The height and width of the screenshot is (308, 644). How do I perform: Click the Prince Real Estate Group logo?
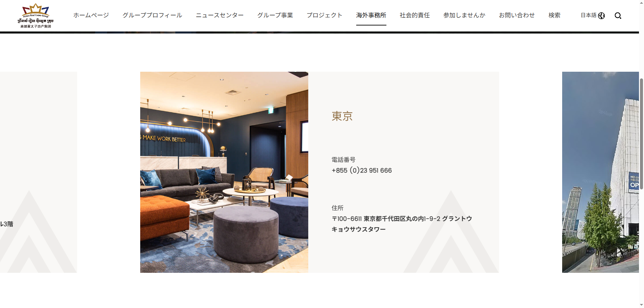(36, 16)
